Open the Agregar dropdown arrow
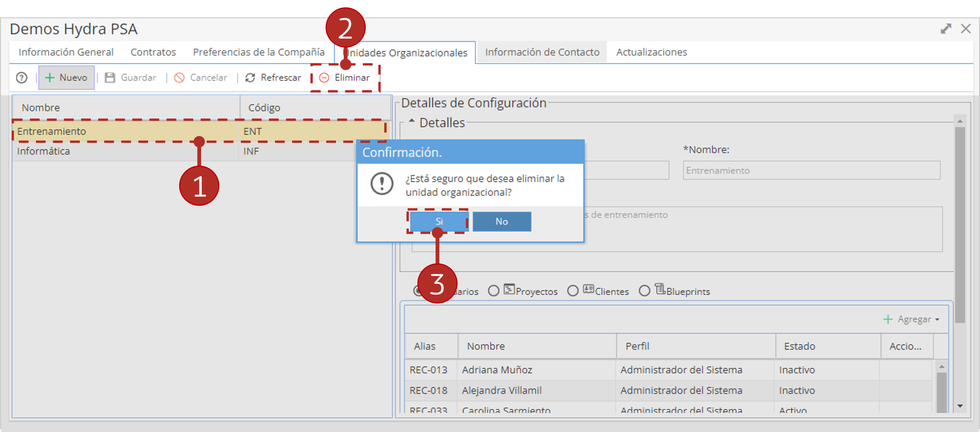Image resolution: width=980 pixels, height=432 pixels. [937, 320]
